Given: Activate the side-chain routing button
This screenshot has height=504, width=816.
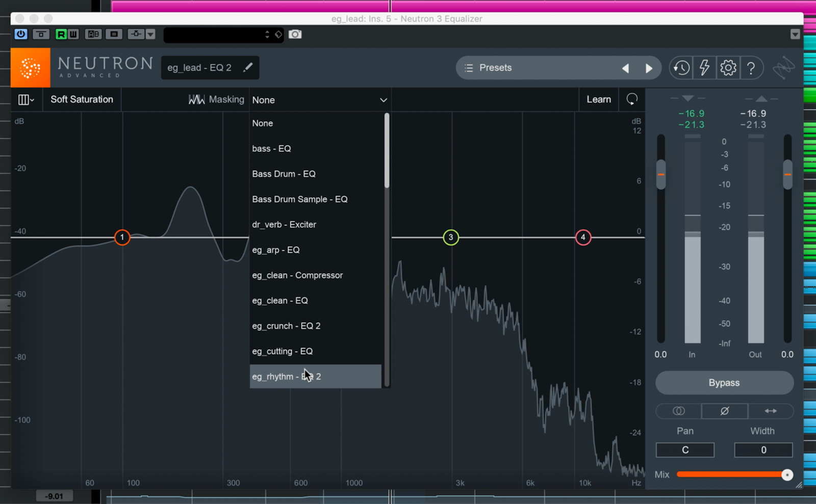Looking at the screenshot, I should [136, 34].
